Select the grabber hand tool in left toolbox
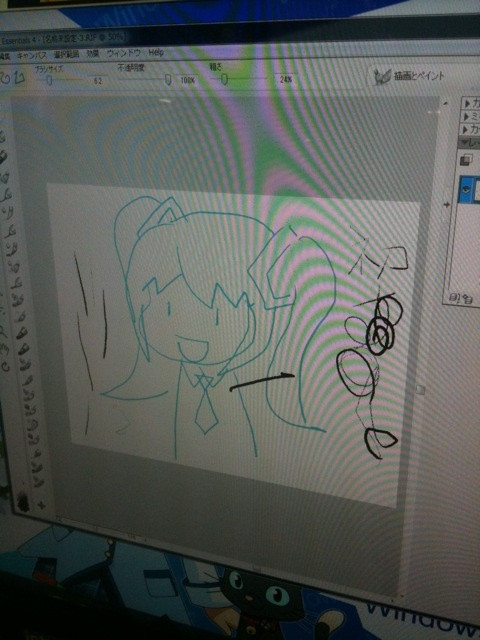This screenshot has width=480, height=640. pos(4,347)
